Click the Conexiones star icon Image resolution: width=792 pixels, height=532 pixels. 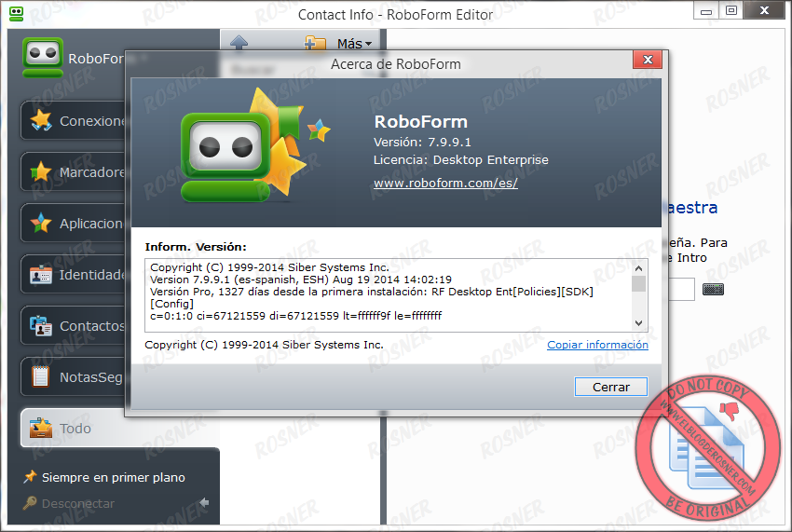[x=41, y=121]
